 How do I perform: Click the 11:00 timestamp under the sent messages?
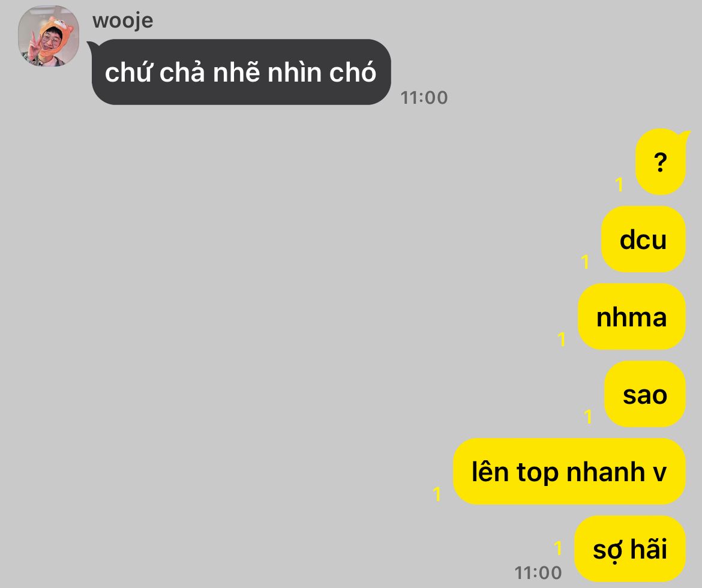(x=538, y=573)
